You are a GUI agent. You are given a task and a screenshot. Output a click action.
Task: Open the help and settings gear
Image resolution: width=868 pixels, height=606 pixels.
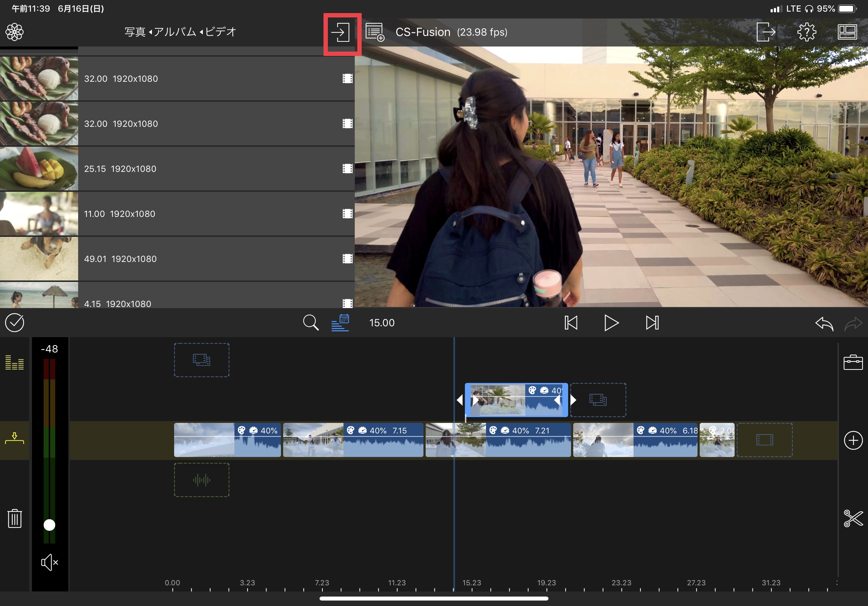pyautogui.click(x=807, y=32)
